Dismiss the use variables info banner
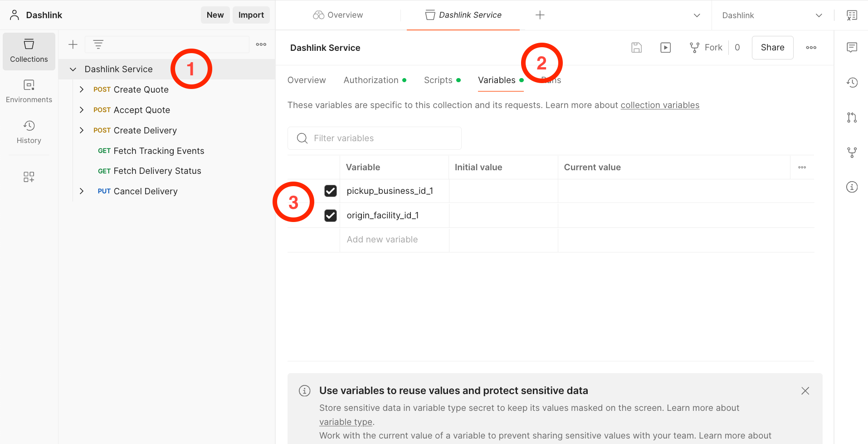The height and width of the screenshot is (444, 868). click(805, 391)
